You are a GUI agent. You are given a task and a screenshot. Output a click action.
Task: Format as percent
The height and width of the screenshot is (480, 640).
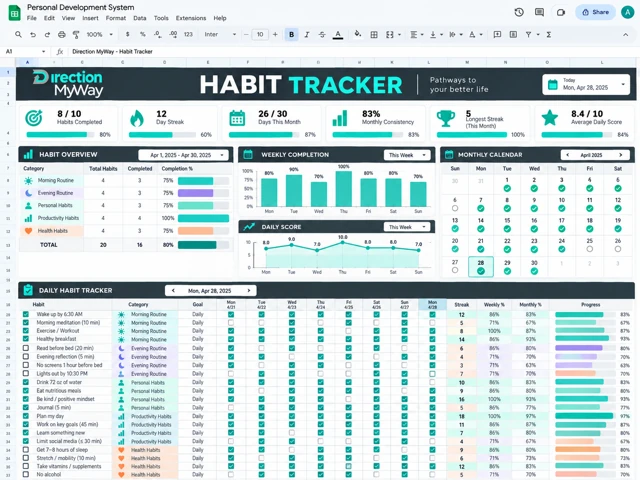(142, 35)
